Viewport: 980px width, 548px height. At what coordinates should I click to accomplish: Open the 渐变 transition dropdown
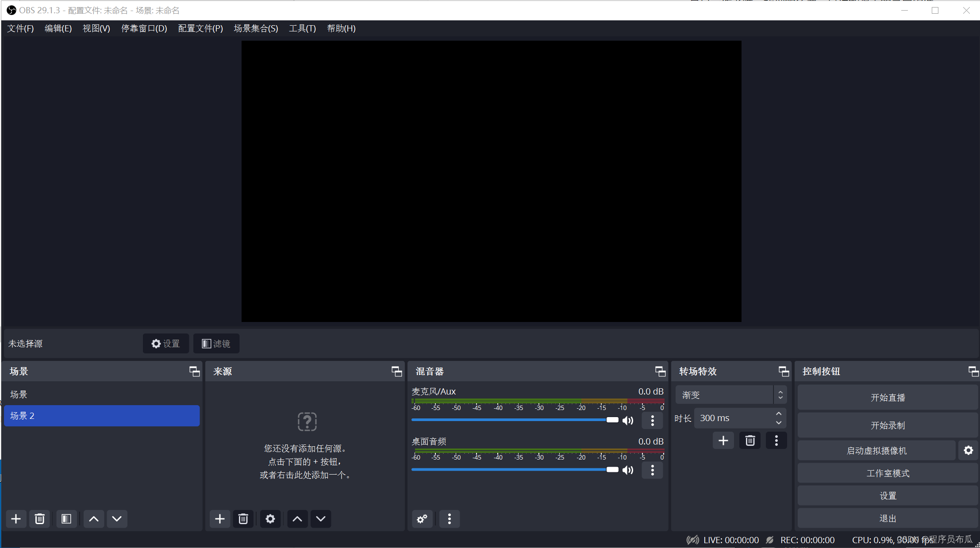tap(731, 395)
